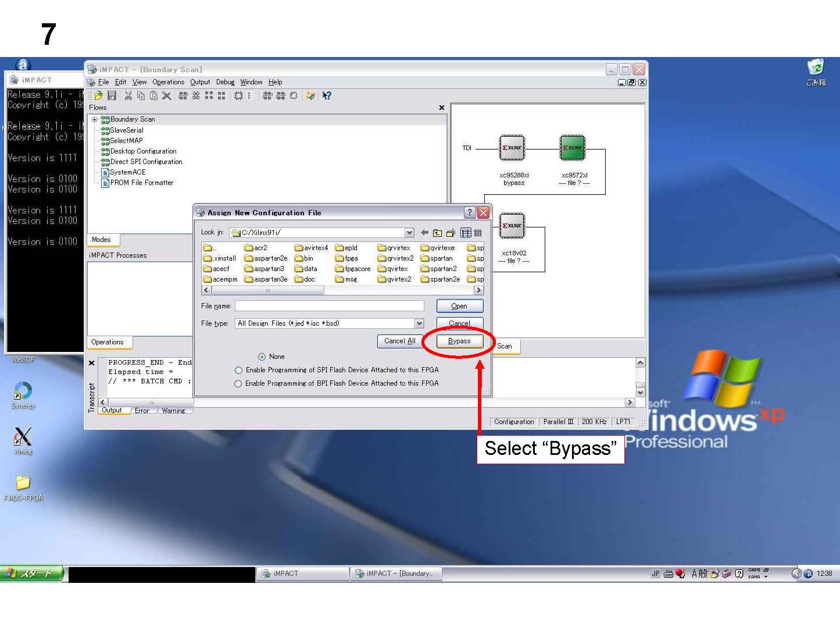Go back using the dialog's left arrow icon
This screenshot has width=840, height=630.
[x=424, y=233]
